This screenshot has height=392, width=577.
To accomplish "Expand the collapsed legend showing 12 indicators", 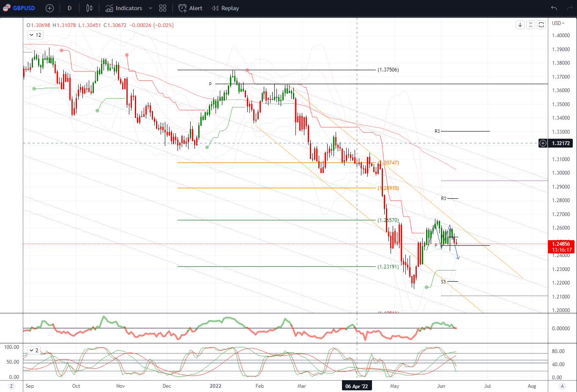I will tap(35, 35).
